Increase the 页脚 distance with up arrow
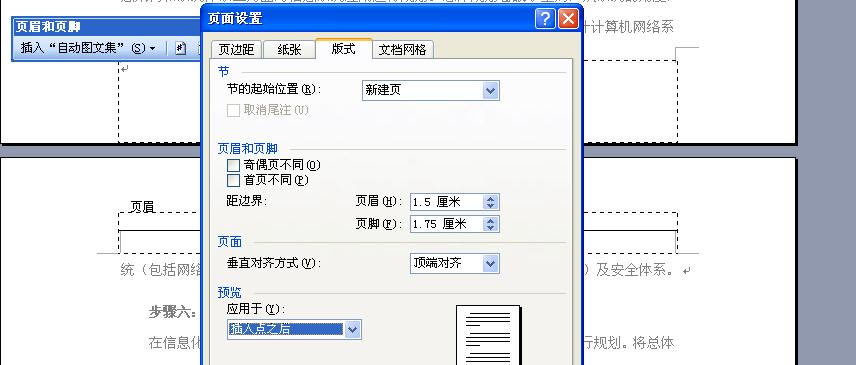 [x=490, y=220]
